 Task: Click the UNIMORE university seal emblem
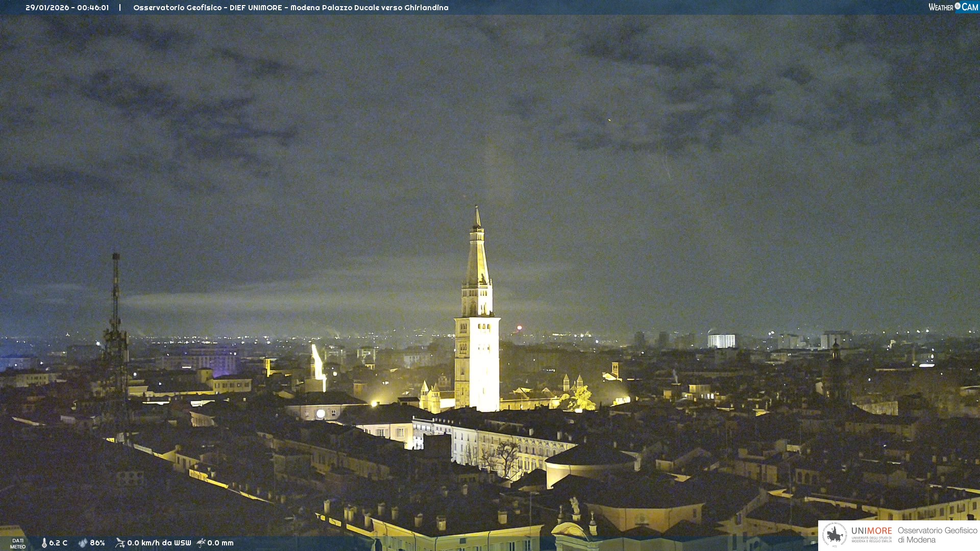pos(835,535)
